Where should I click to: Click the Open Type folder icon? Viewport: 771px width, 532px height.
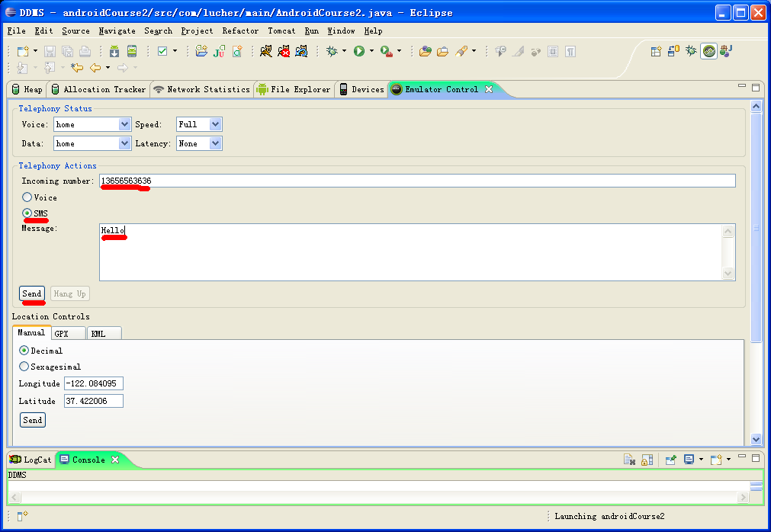pyautogui.click(x=426, y=51)
